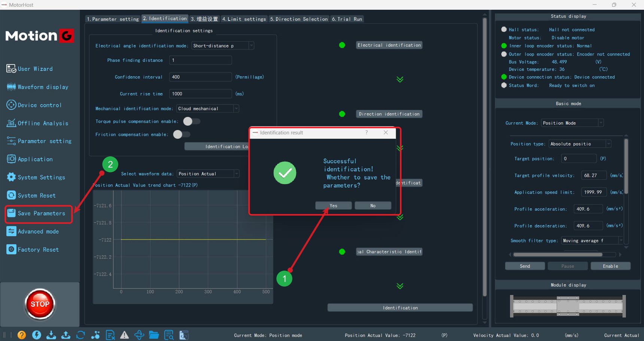644x341 pixels.
Task: Click the connected nodes toolbar icon
Action: click(x=95, y=335)
